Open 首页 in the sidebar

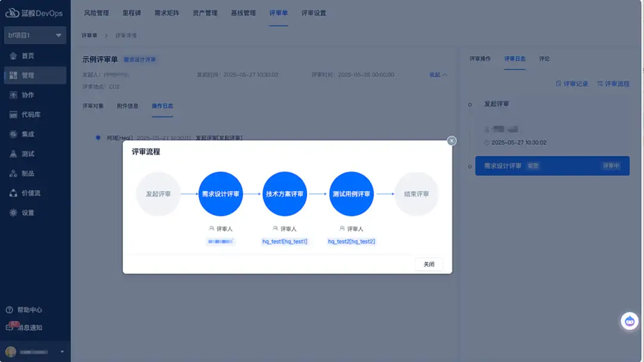pyautogui.click(x=35, y=56)
